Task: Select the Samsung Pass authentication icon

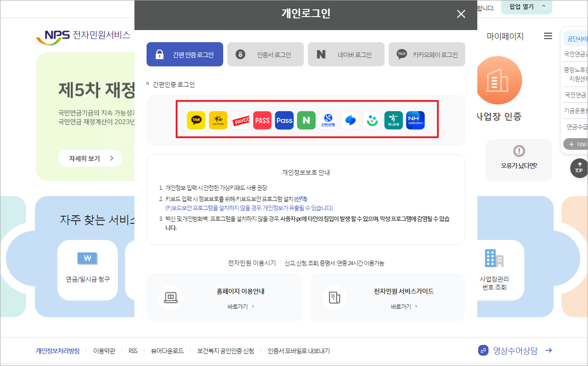Action: [284, 120]
